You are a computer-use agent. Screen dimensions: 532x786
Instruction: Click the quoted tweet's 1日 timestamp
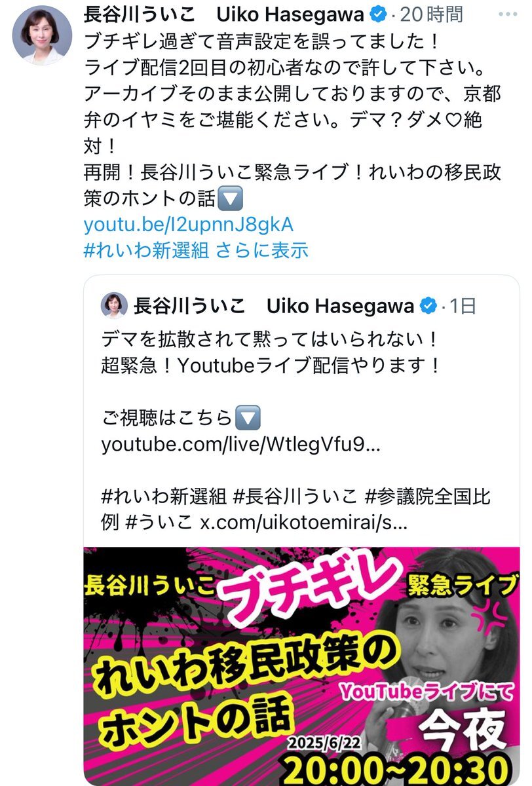(x=463, y=305)
